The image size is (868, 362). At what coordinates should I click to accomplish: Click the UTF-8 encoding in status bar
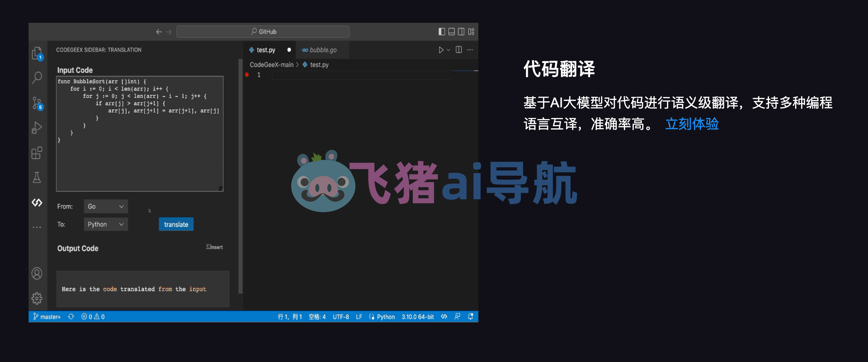(x=341, y=316)
